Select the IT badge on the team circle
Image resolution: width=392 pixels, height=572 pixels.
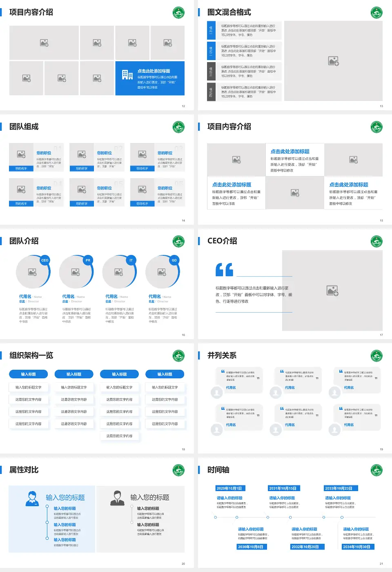131,260
